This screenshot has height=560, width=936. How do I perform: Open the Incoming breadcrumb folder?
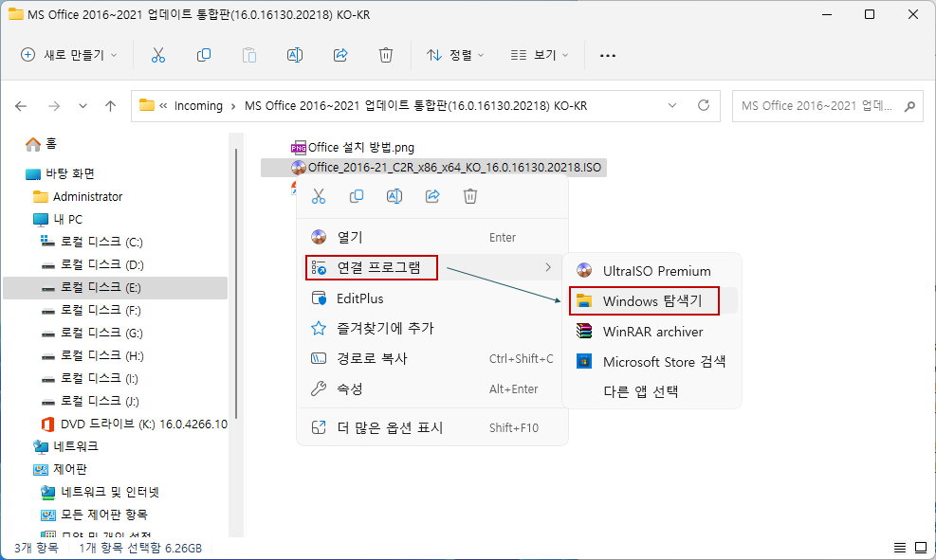(x=199, y=105)
